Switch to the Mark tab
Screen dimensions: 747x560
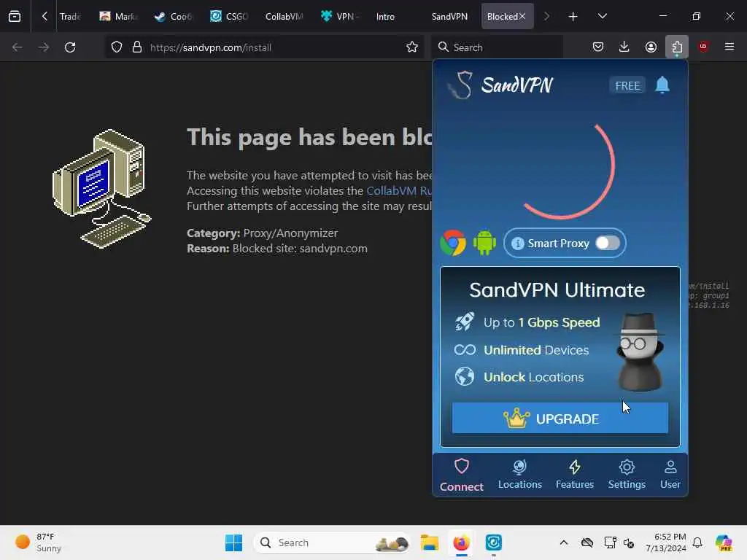coord(118,16)
